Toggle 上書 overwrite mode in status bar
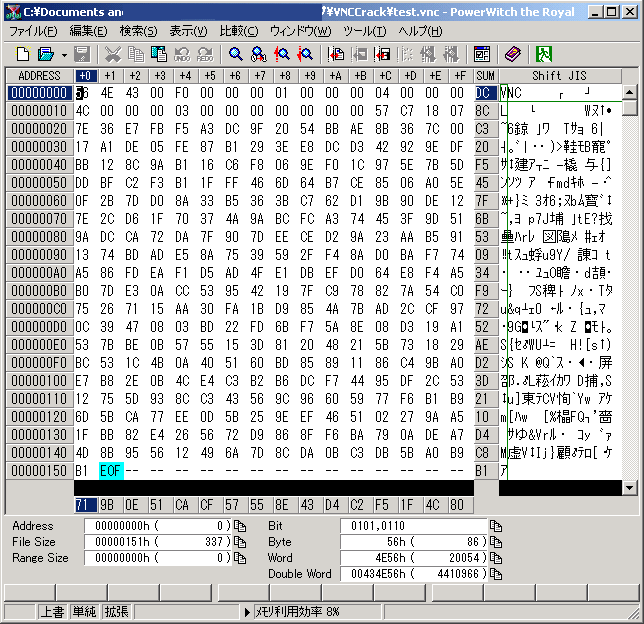The width and height of the screenshot is (644, 624). tap(53, 612)
